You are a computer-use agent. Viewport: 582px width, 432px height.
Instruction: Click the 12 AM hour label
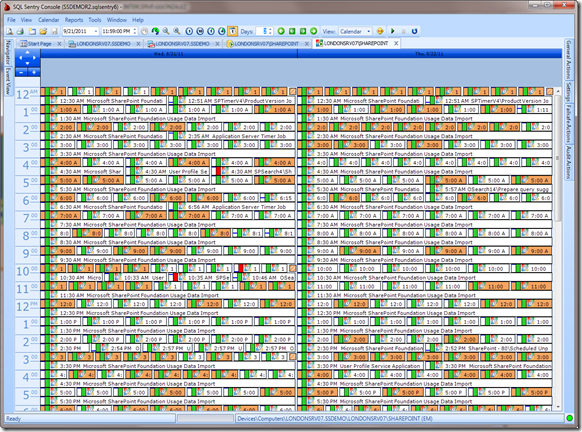pos(27,94)
